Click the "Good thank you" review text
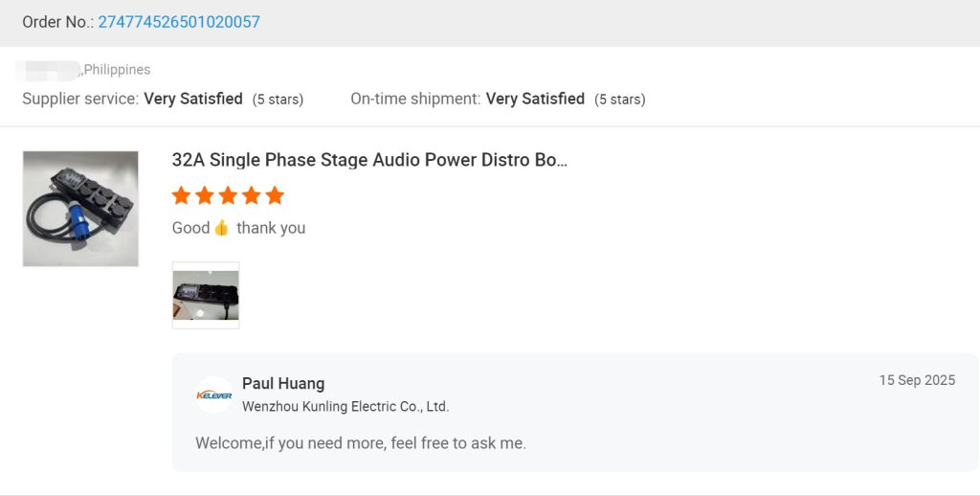980x496 pixels. click(238, 228)
